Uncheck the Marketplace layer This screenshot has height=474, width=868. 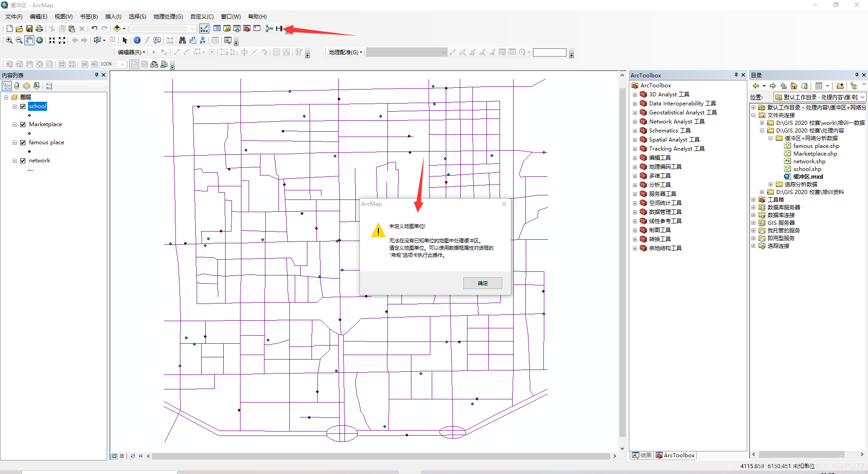coord(23,124)
